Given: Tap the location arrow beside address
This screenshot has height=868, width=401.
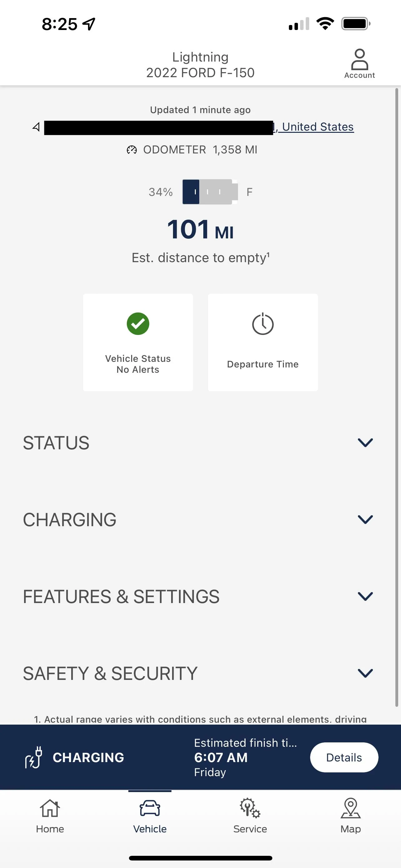Looking at the screenshot, I should point(36,127).
